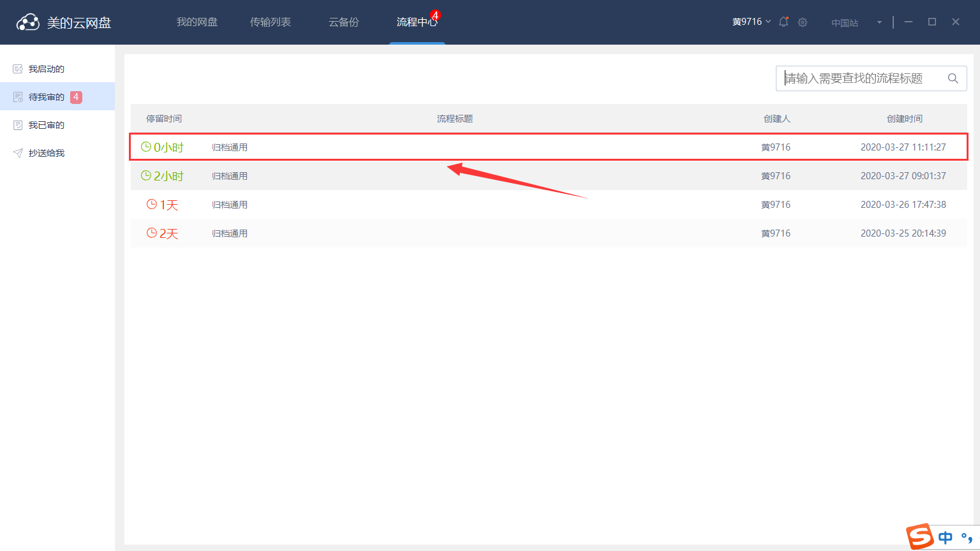This screenshot has height=551, width=980.
Task: Open the notification bell icon
Action: click(783, 22)
